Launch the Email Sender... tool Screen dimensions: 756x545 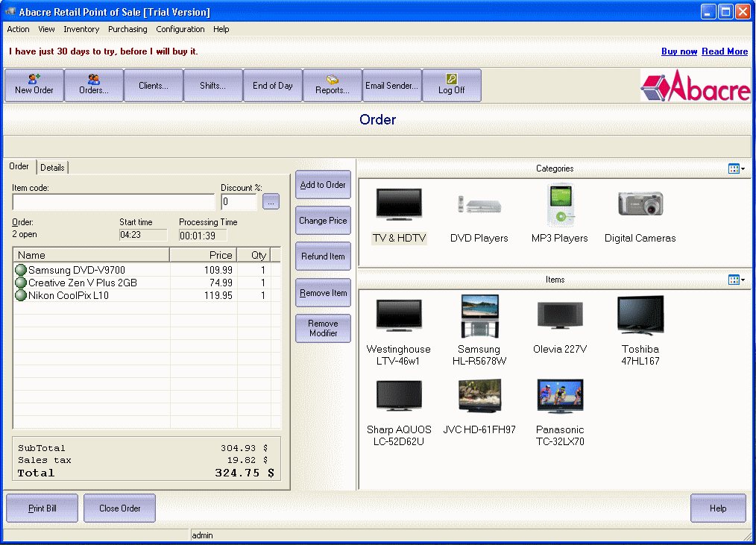coord(392,86)
